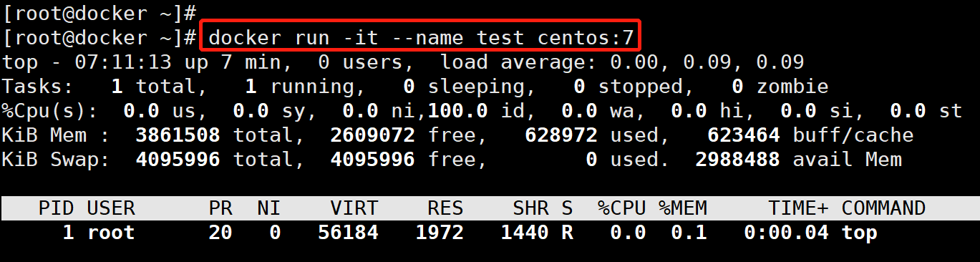Click the free memory value 2609072
This screenshot has height=262, width=980.
click(x=372, y=135)
